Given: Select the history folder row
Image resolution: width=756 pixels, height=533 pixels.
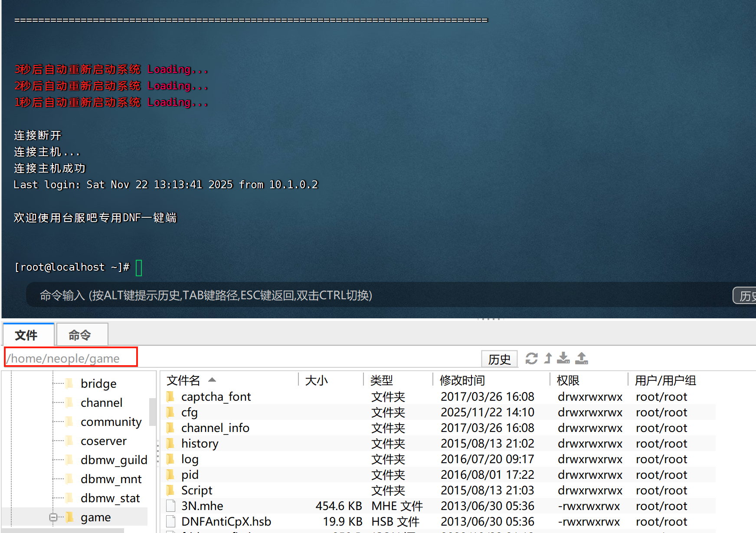Looking at the screenshot, I should [x=438, y=443].
